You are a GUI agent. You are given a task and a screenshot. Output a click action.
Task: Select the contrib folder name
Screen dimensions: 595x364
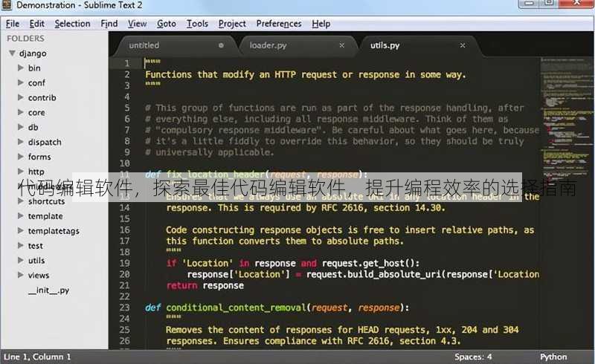point(42,98)
